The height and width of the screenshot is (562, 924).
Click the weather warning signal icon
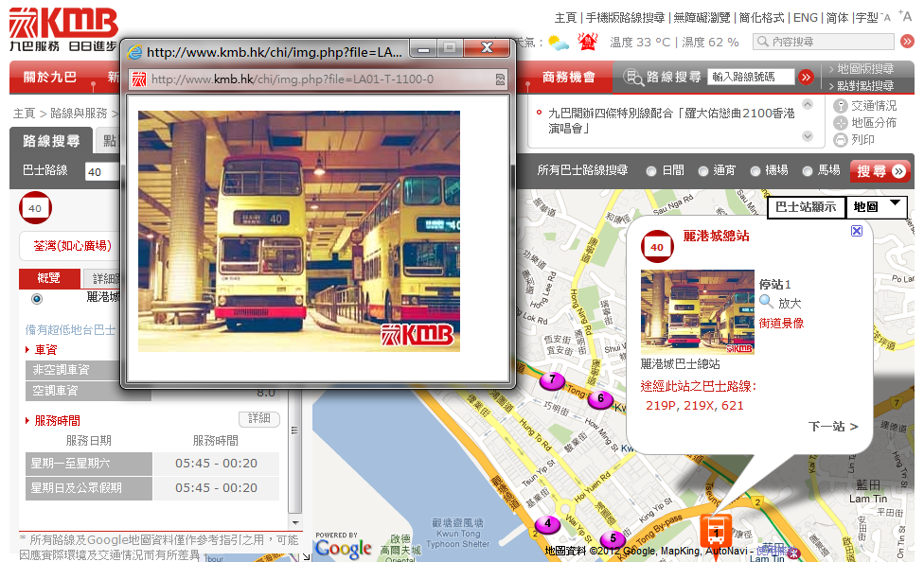pyautogui.click(x=588, y=42)
